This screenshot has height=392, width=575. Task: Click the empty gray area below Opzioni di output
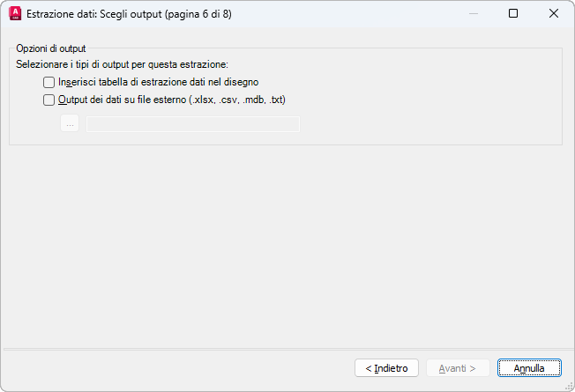(x=287, y=246)
